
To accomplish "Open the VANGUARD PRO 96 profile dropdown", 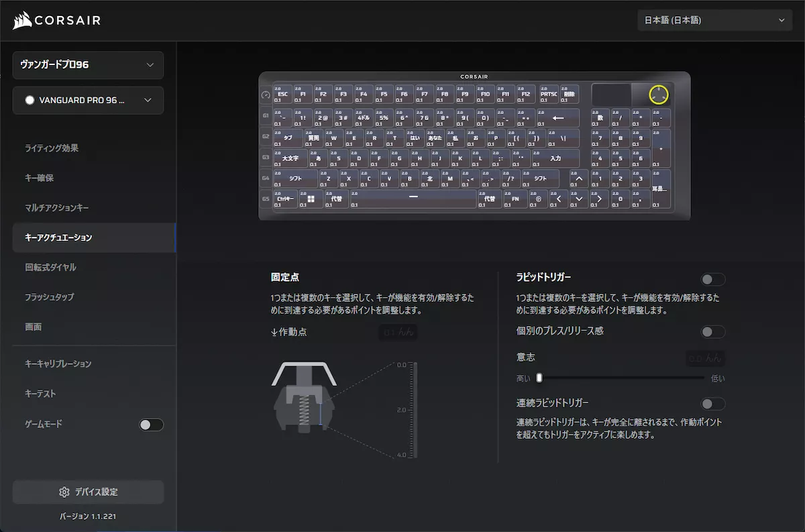I will pos(88,100).
